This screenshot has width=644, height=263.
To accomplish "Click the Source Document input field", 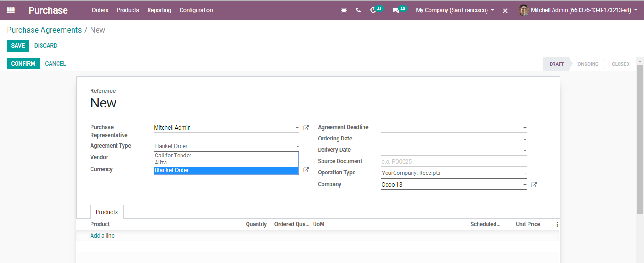I will [x=454, y=162].
